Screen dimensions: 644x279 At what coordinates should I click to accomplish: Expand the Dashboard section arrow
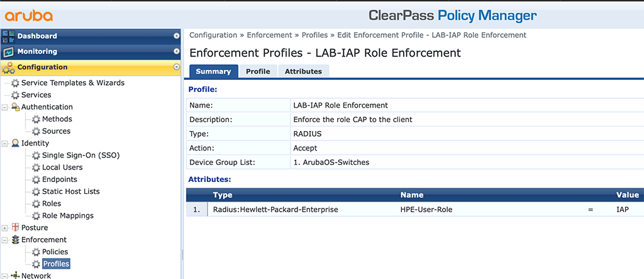click(x=177, y=36)
